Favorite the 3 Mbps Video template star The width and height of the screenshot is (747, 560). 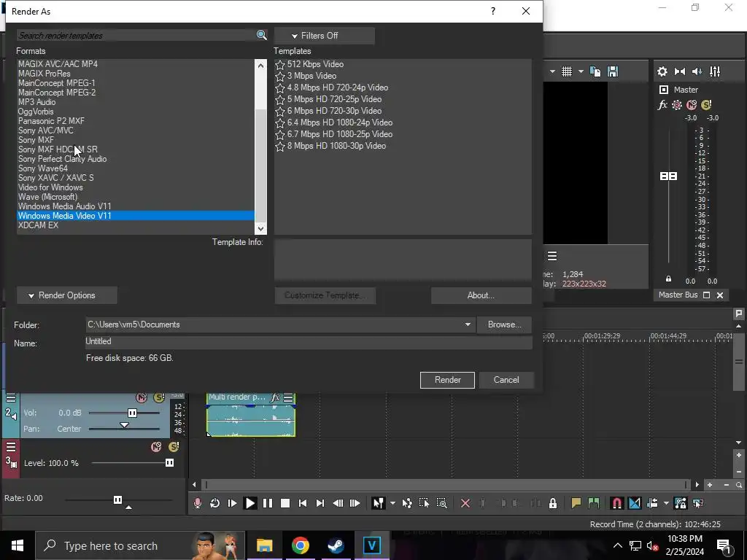click(x=280, y=76)
